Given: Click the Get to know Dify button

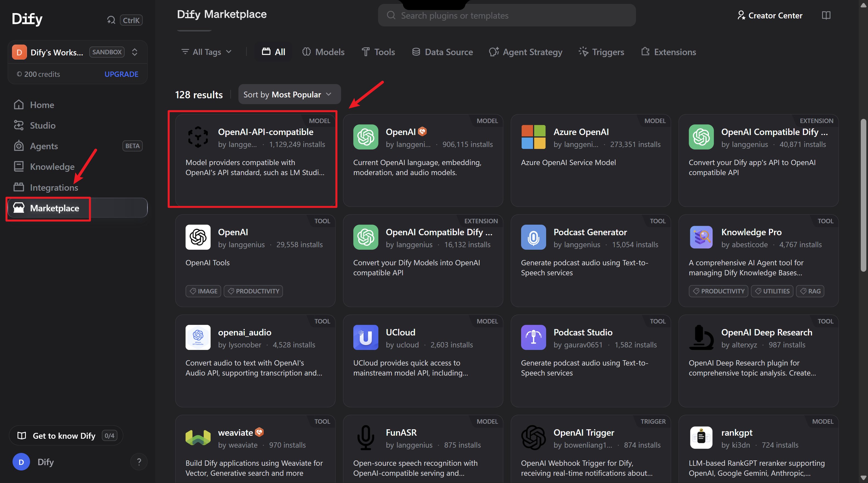Looking at the screenshot, I should (x=66, y=435).
